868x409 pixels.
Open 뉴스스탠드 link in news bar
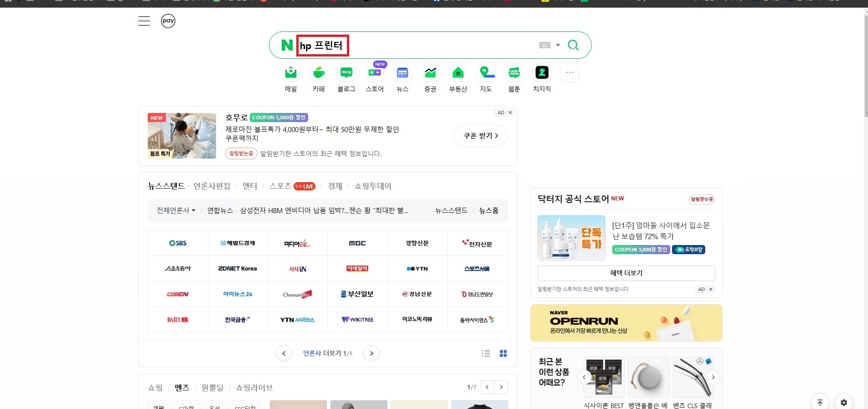tap(451, 210)
